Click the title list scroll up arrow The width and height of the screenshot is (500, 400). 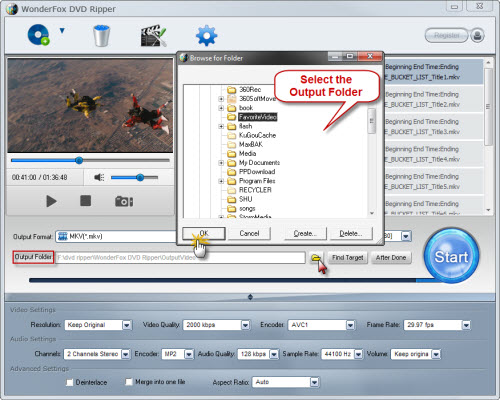click(x=488, y=62)
